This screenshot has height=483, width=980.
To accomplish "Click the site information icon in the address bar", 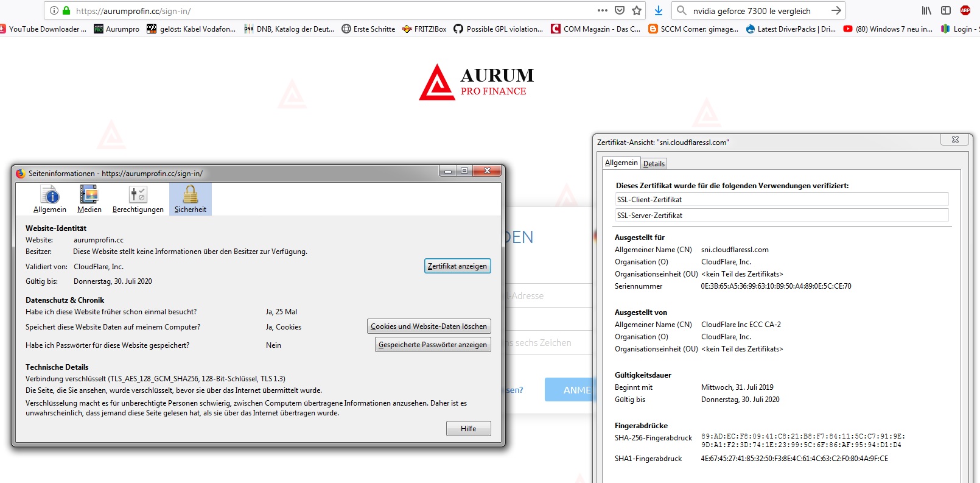I will (54, 10).
